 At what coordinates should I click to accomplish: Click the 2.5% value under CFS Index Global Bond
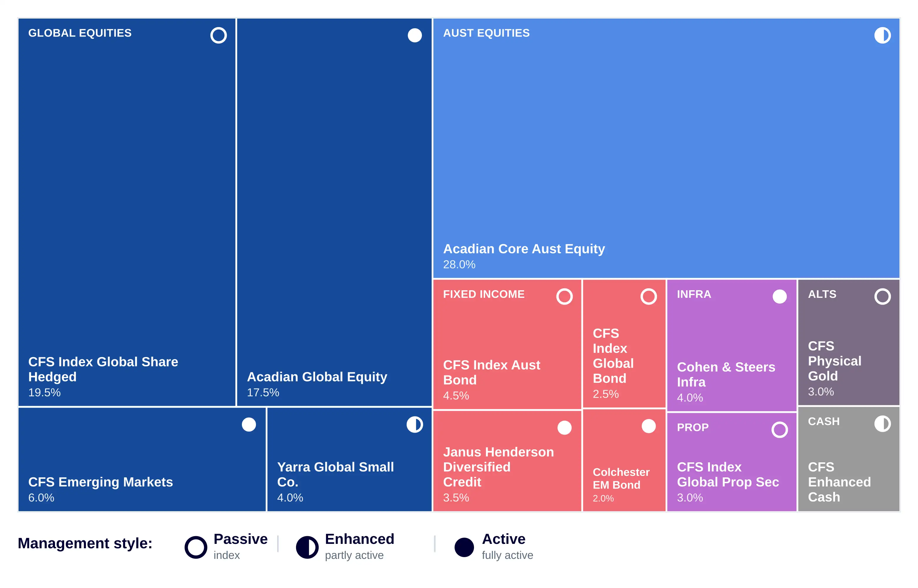(606, 394)
